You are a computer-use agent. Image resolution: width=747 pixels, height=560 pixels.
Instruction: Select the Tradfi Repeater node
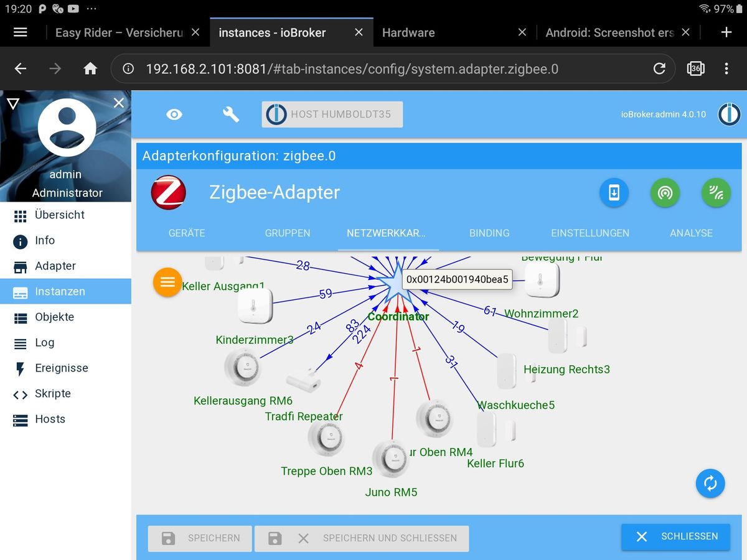[x=303, y=380]
